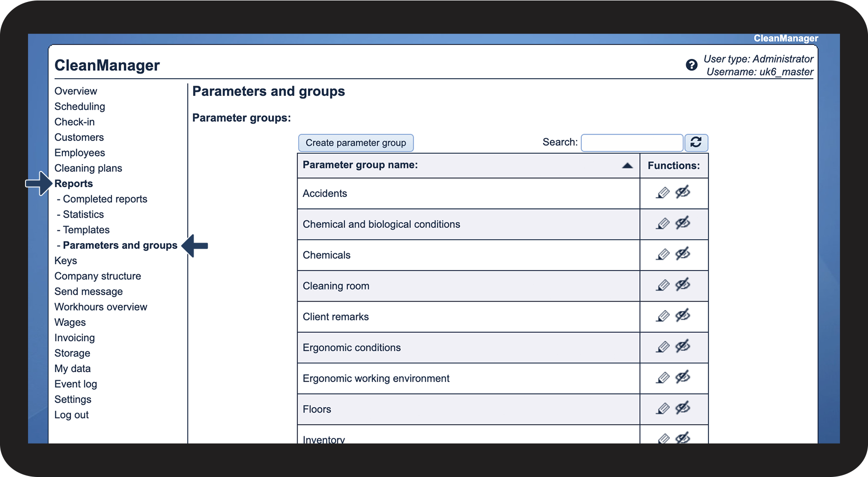This screenshot has height=477, width=868.
Task: Click edit pencil for Ergonomic conditions
Action: pyautogui.click(x=663, y=347)
